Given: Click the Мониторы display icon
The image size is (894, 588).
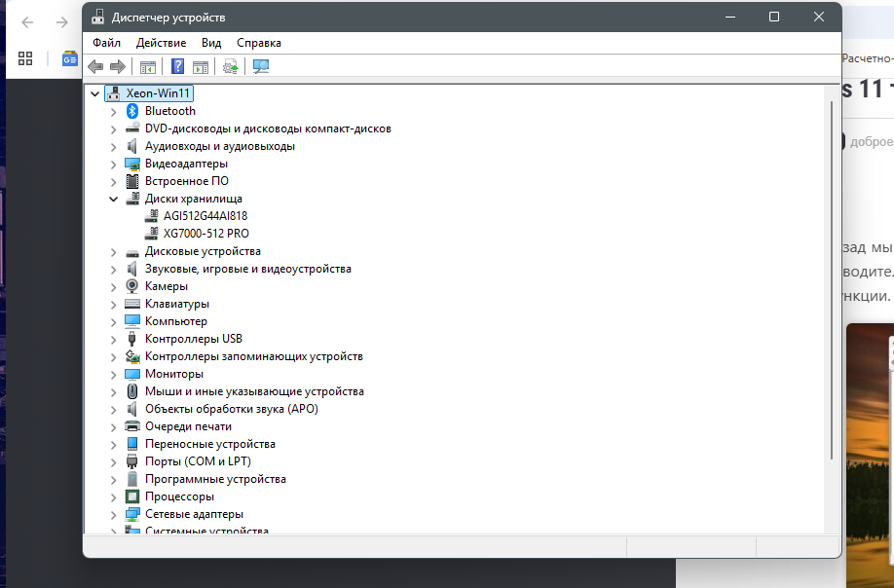Looking at the screenshot, I should 132,374.
